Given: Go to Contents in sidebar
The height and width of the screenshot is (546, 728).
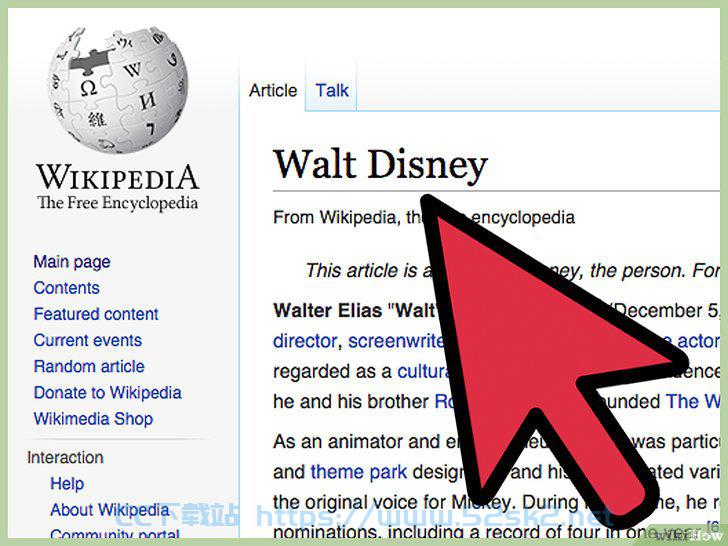Looking at the screenshot, I should coord(66,288).
